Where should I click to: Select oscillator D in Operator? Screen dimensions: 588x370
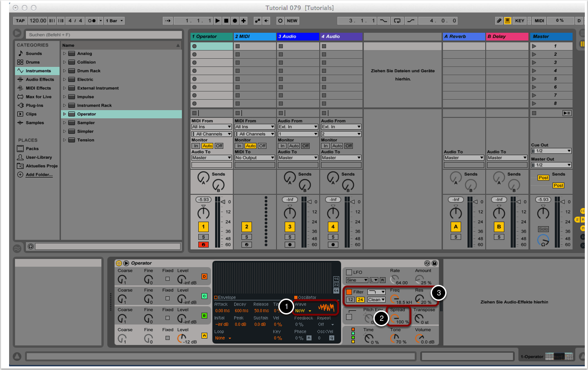pyautogui.click(x=204, y=276)
